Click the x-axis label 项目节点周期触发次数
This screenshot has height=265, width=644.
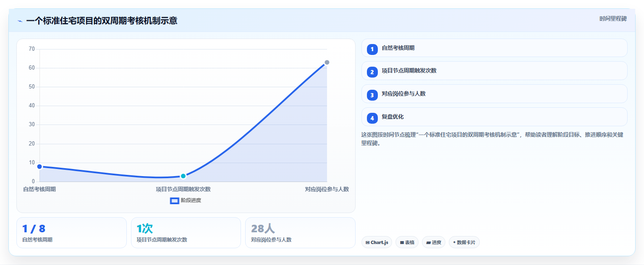coord(183,189)
